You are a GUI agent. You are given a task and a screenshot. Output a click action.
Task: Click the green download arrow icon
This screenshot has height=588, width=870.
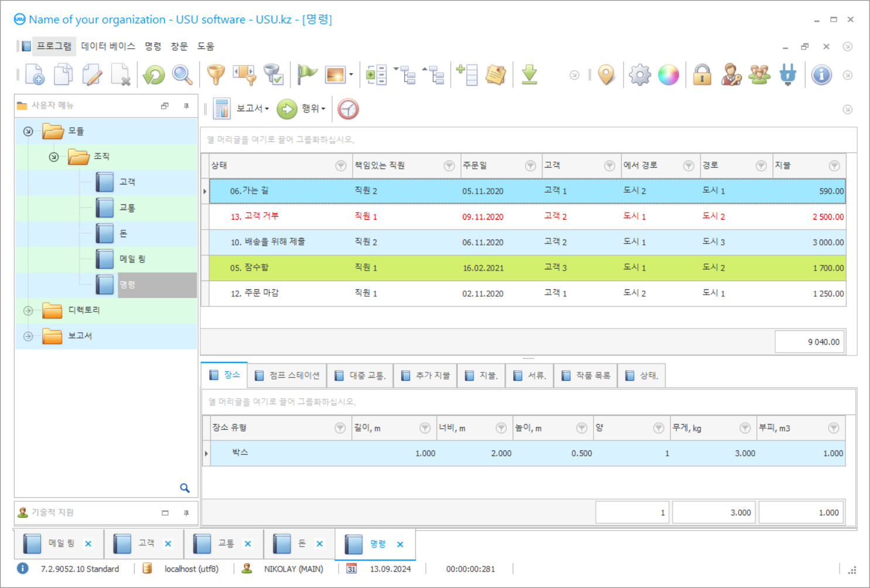click(530, 75)
